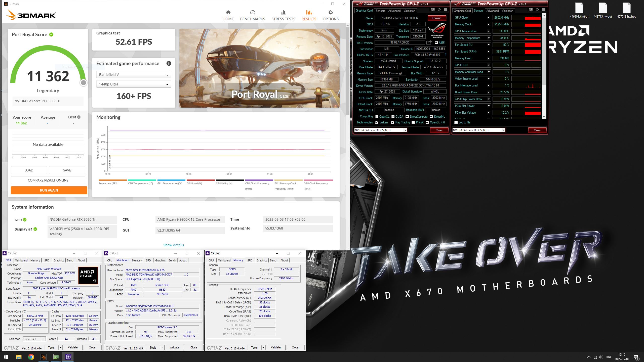The height and width of the screenshot is (362, 644).
Task: Click the GPU-Z Sensors vertical scrollbar
Action: click(x=544, y=67)
